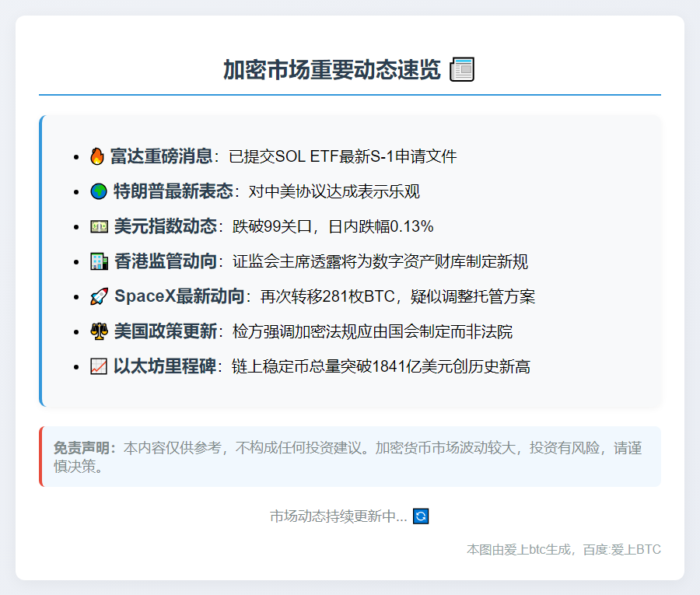This screenshot has width=700, height=595.
Task: Click the newspaper icon beside the title
Action: [462, 70]
